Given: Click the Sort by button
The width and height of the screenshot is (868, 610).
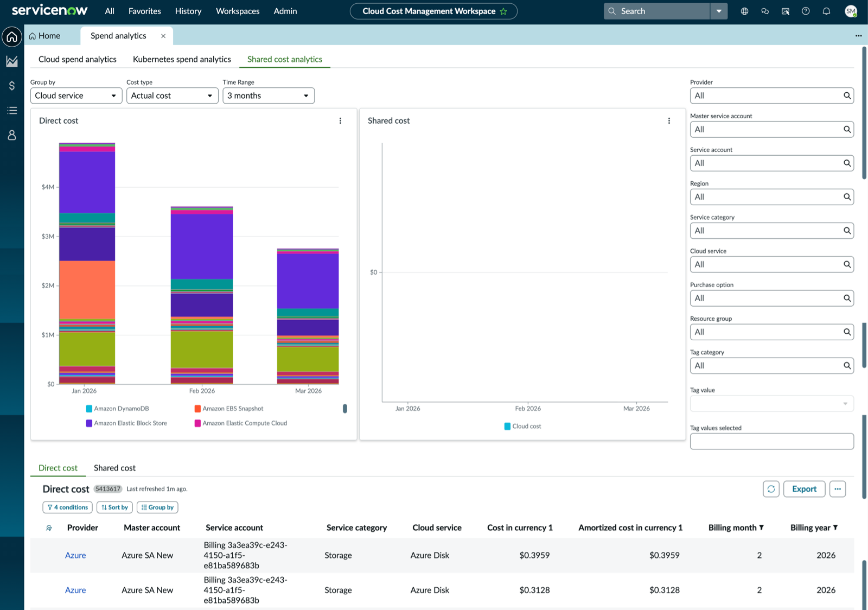Looking at the screenshot, I should pyautogui.click(x=114, y=507).
